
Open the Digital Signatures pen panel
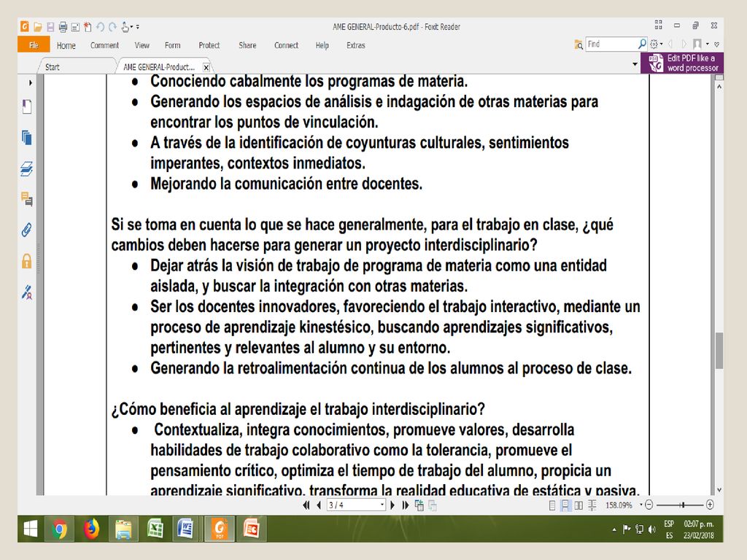click(x=27, y=292)
